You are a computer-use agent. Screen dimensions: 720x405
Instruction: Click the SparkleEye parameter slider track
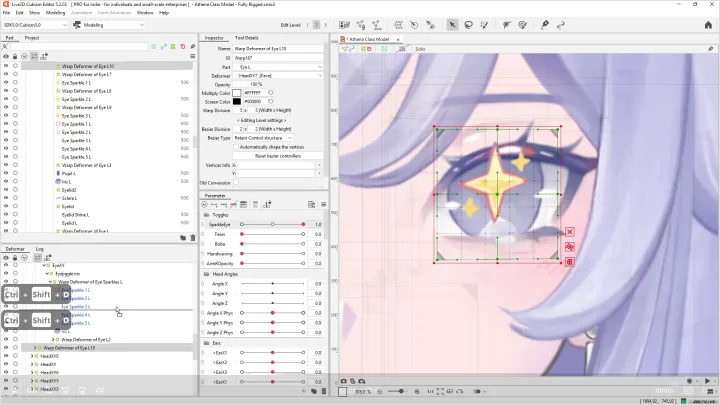coord(272,225)
